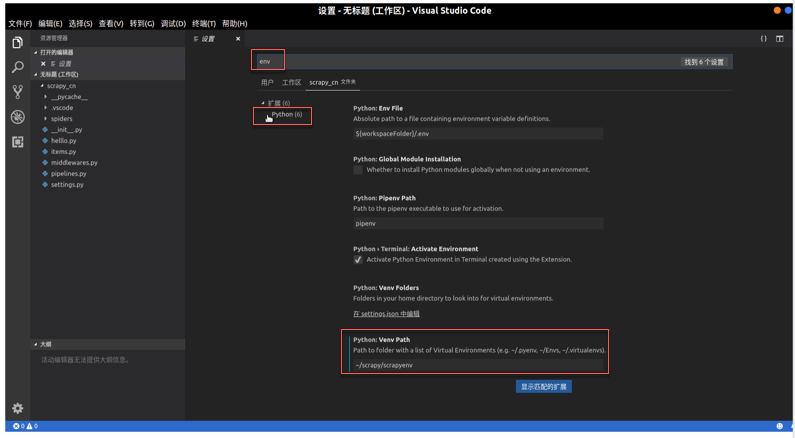
Task: Open the 终端(T) menu
Action: (x=204, y=23)
